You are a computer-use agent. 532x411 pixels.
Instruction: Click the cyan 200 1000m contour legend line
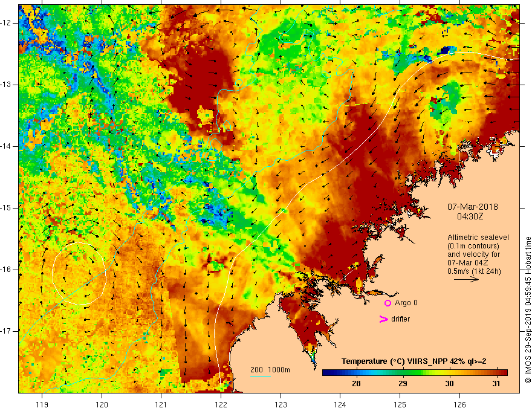[x=260, y=376]
